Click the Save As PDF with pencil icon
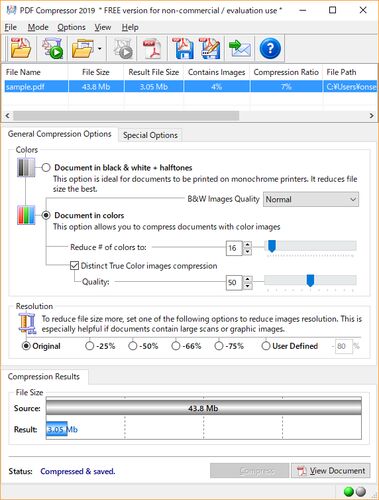The image size is (379, 500). click(x=210, y=49)
